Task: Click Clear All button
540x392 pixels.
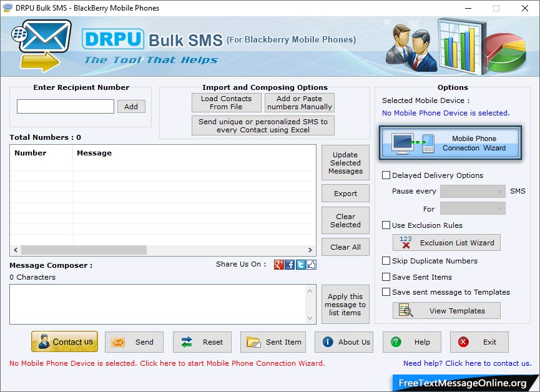Action: point(345,247)
